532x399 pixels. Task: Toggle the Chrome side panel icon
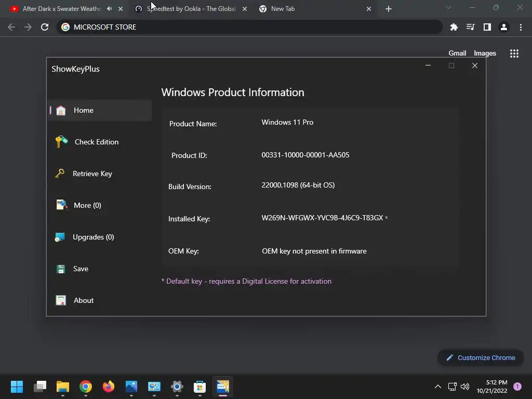point(487,27)
